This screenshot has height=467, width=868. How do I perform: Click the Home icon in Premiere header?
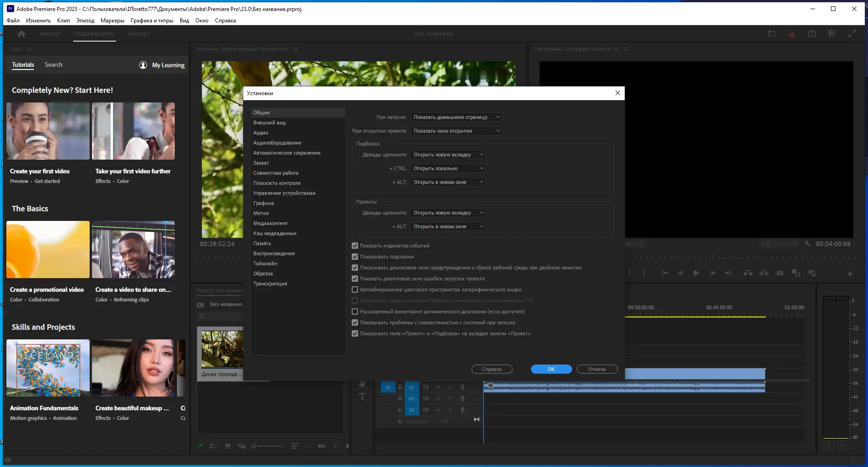click(x=21, y=33)
